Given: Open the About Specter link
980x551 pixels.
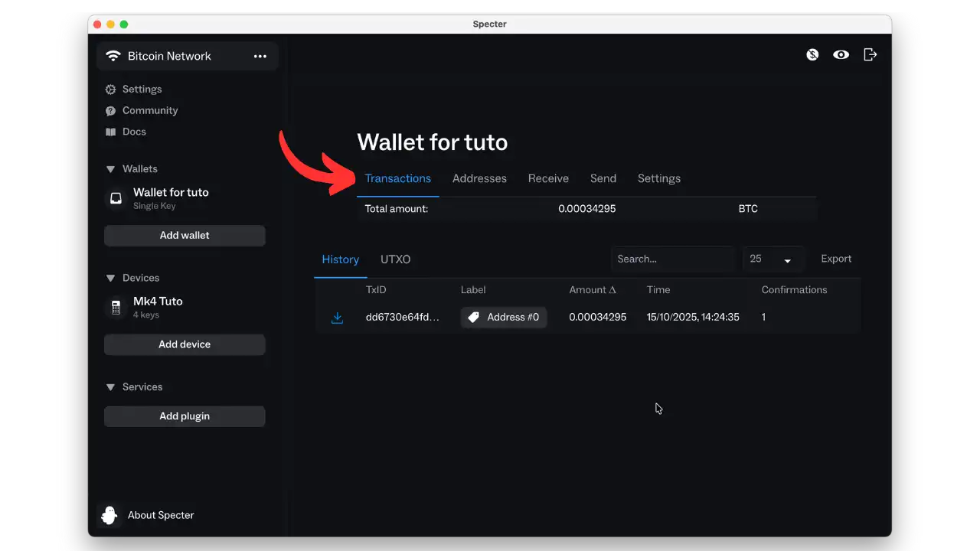Looking at the screenshot, I should click(161, 515).
